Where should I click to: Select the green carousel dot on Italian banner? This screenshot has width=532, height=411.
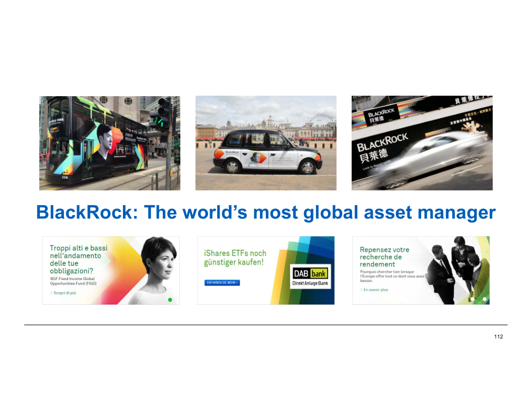coord(170,300)
